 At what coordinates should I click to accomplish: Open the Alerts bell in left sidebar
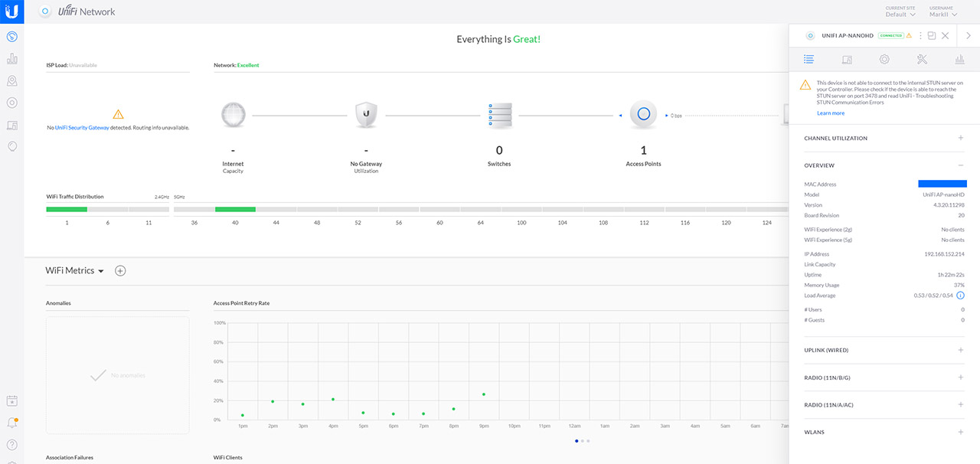[x=11, y=423]
